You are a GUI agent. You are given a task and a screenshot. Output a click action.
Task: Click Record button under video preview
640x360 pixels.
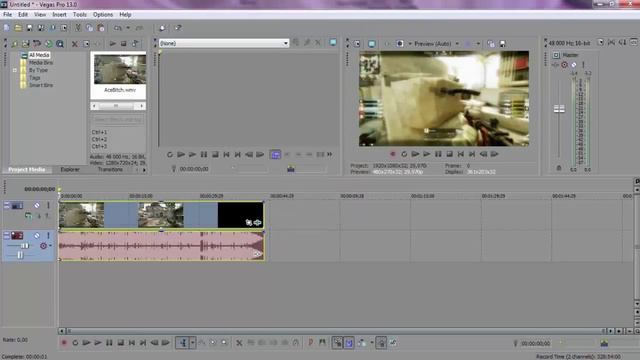[x=393, y=154]
